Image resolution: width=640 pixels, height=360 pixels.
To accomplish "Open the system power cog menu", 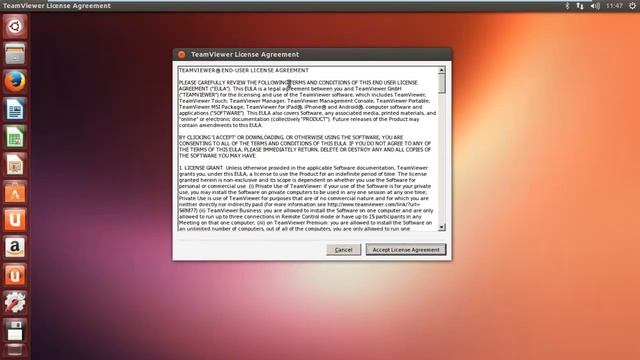I will click(632, 6).
